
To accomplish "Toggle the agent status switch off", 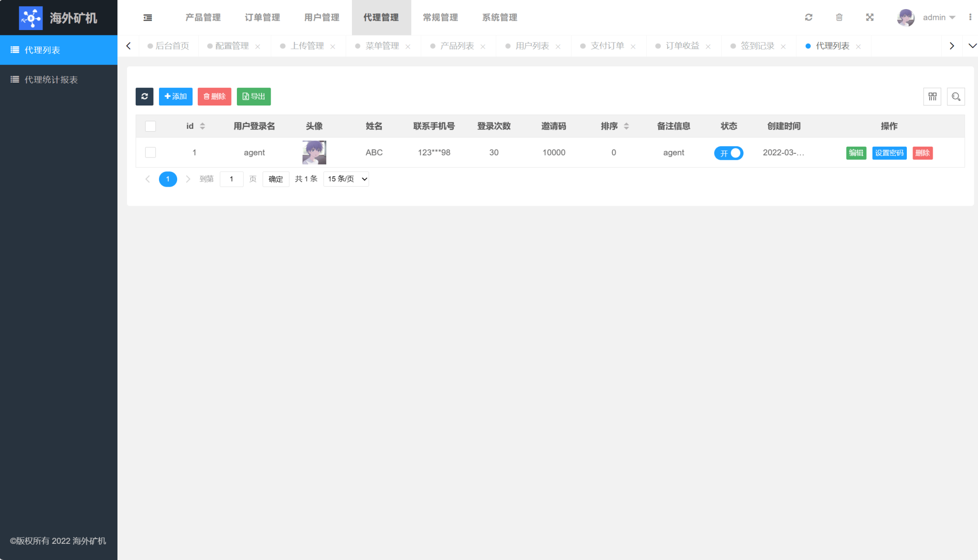I will pyautogui.click(x=729, y=153).
